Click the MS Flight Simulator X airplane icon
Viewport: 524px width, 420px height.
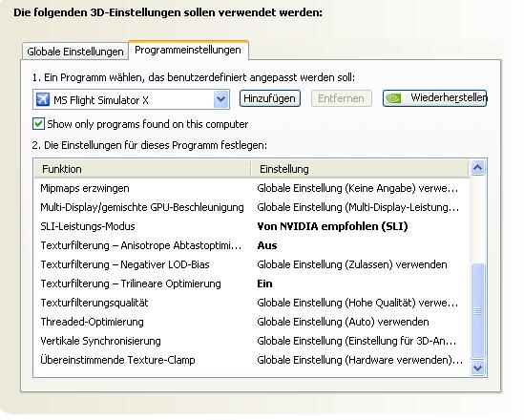[43, 99]
